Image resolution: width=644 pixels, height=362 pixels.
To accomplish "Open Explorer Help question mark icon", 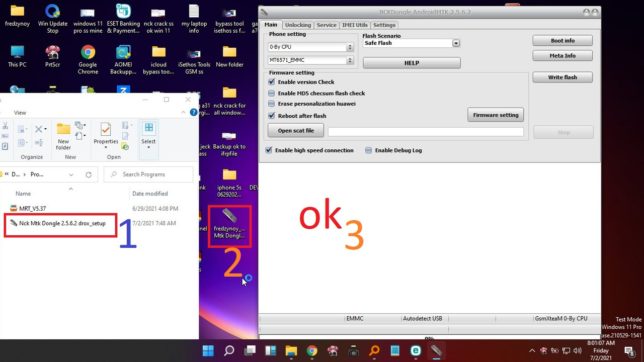I will (x=194, y=113).
